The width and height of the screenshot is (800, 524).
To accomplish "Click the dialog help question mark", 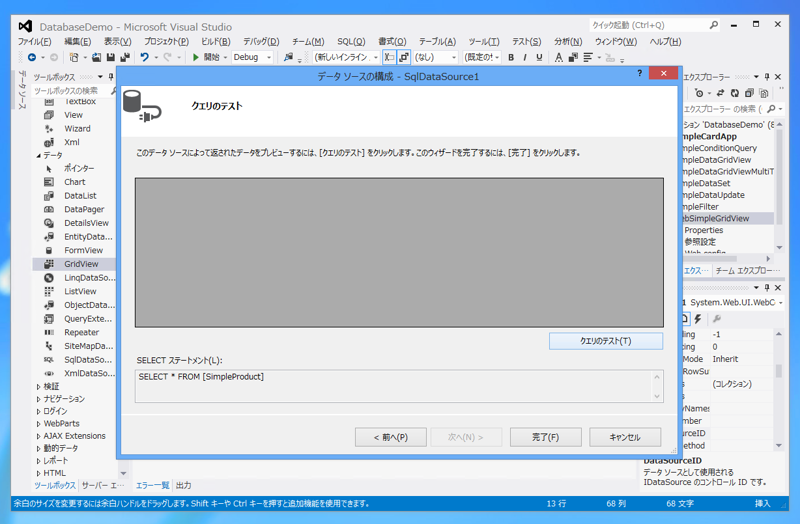I will 639,73.
